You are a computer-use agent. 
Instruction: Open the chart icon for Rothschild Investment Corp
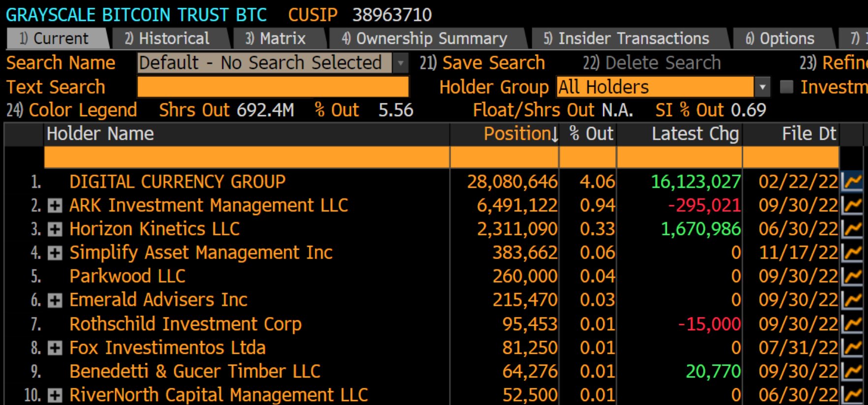tap(853, 323)
